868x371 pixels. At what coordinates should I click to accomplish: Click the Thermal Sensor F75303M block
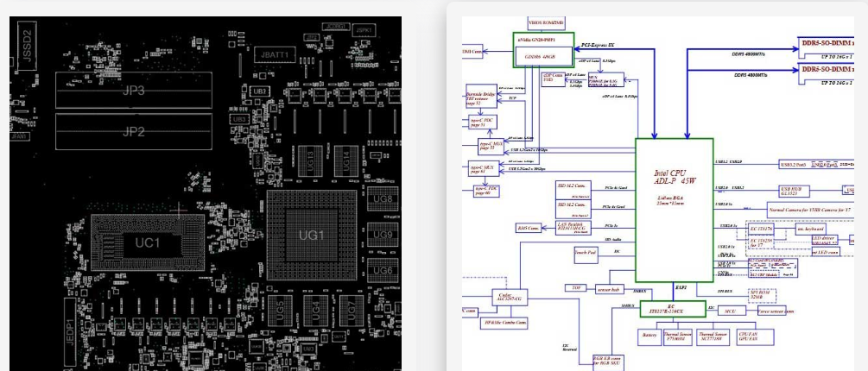click(x=678, y=336)
